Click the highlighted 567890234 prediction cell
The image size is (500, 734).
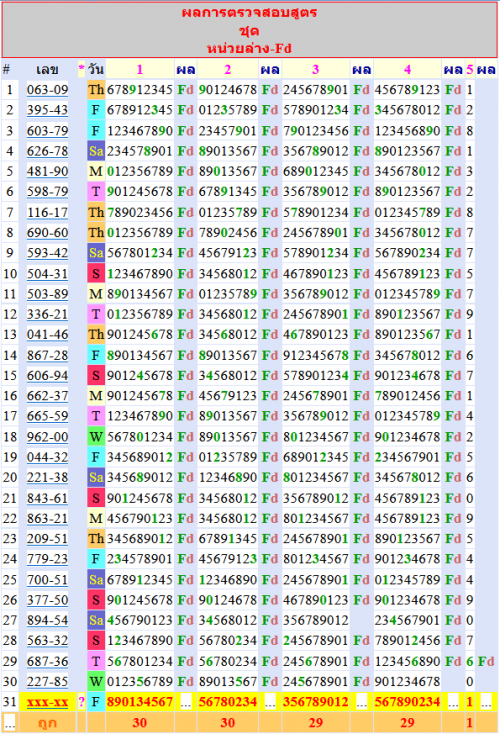pos(407,702)
